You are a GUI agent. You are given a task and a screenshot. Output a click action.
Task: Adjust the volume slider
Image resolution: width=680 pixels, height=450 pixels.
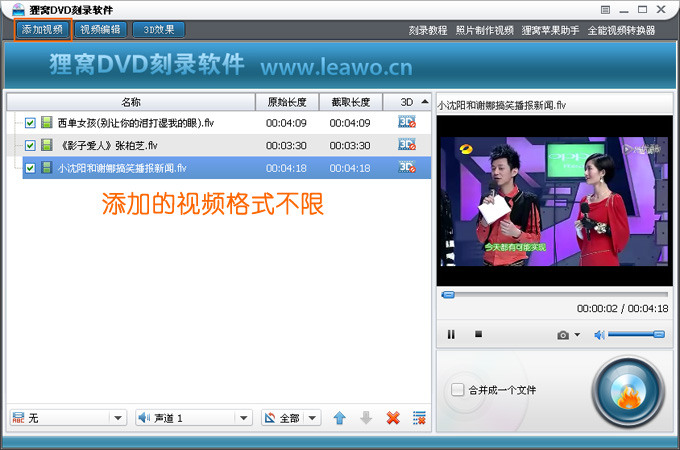(x=636, y=334)
